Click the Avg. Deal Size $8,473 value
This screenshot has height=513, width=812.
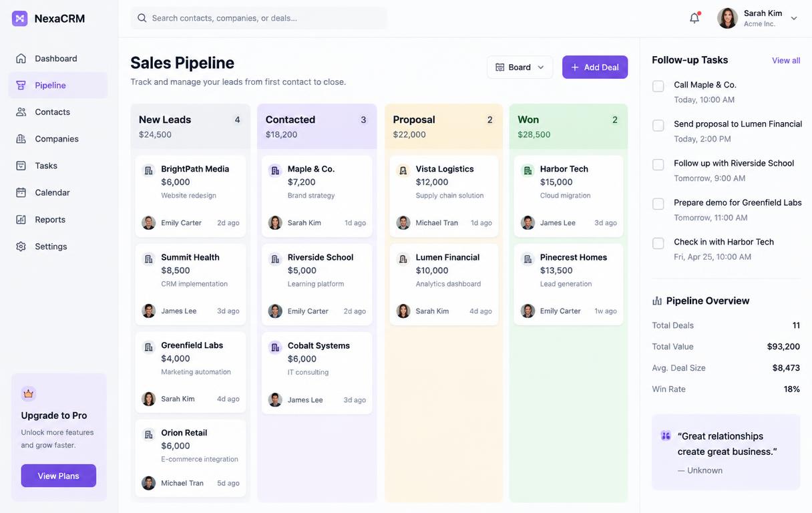(786, 368)
